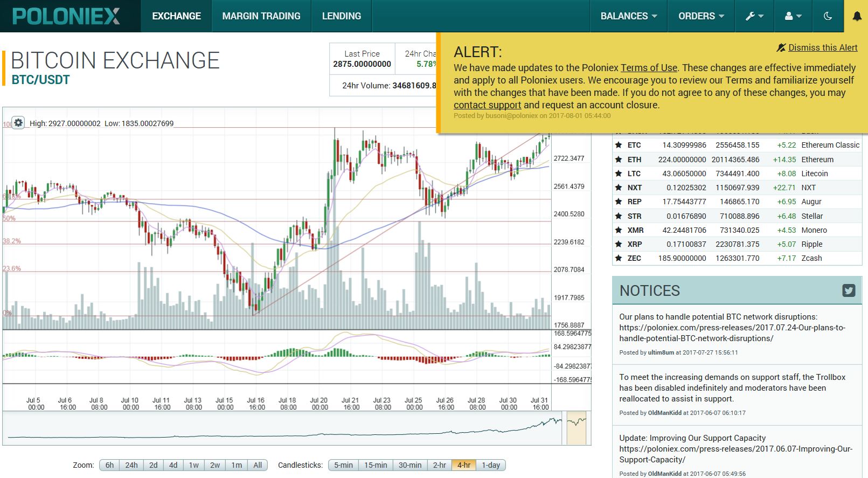Select the Litecoin market name
The height and width of the screenshot is (478, 868).
[815, 174]
